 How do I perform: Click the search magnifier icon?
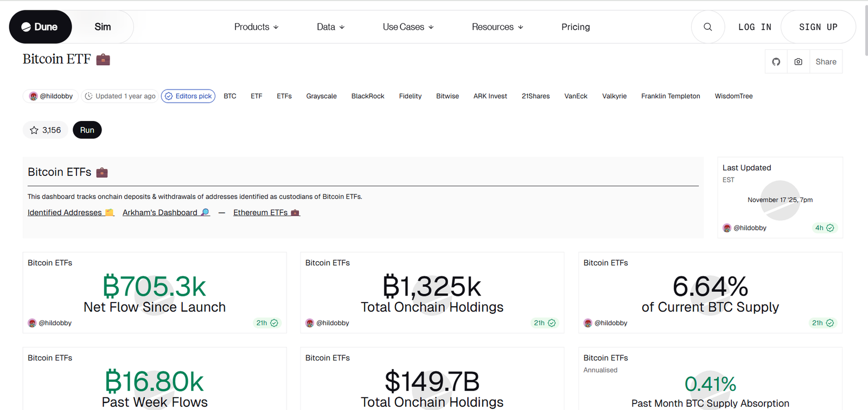click(x=707, y=27)
